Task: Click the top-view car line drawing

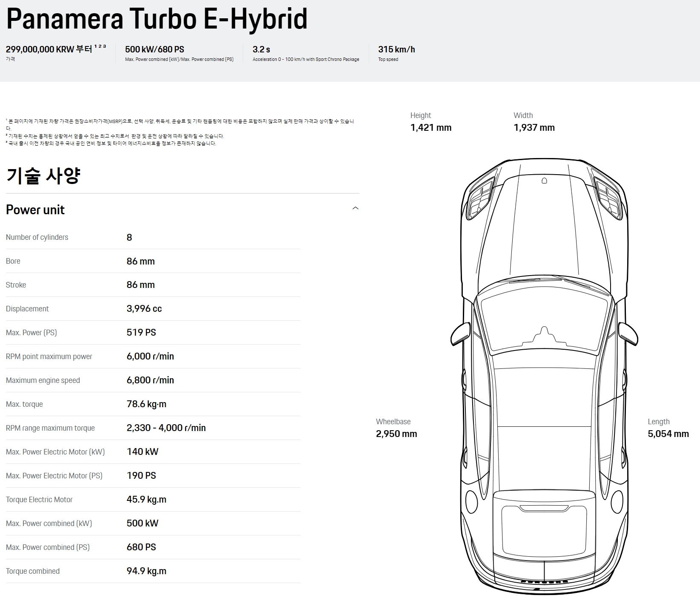Action: [544, 377]
